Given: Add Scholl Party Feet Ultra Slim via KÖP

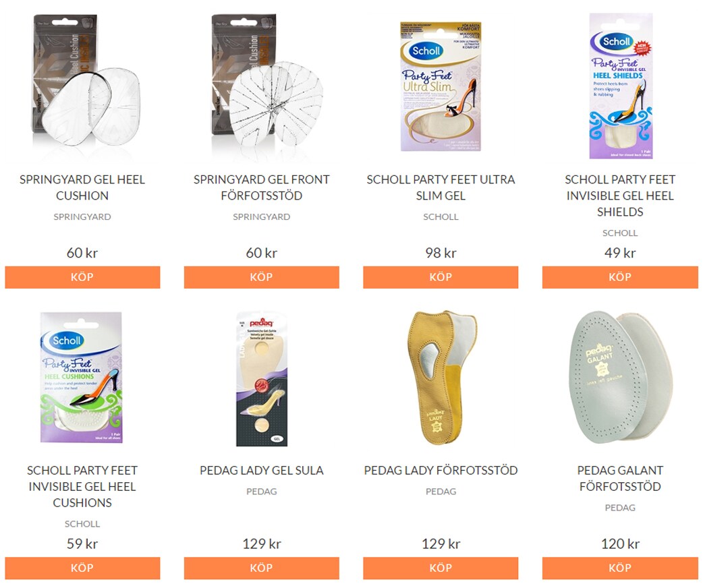Looking at the screenshot, I should coord(441,277).
